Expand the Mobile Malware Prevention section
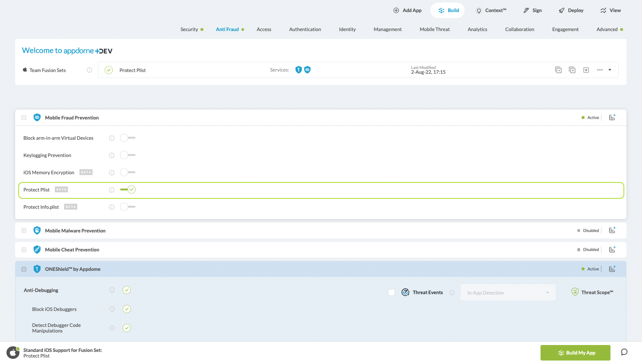The image size is (642, 364). (x=24, y=231)
